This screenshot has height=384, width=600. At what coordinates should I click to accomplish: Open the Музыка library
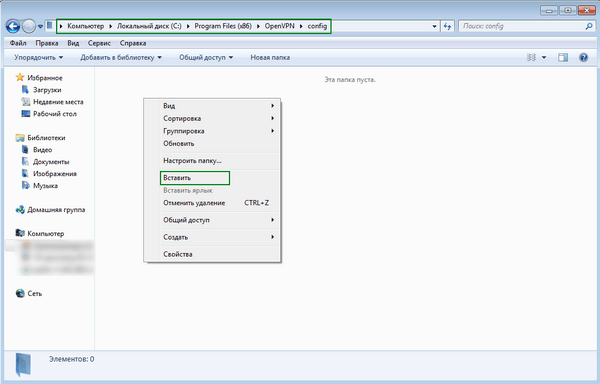coord(45,186)
